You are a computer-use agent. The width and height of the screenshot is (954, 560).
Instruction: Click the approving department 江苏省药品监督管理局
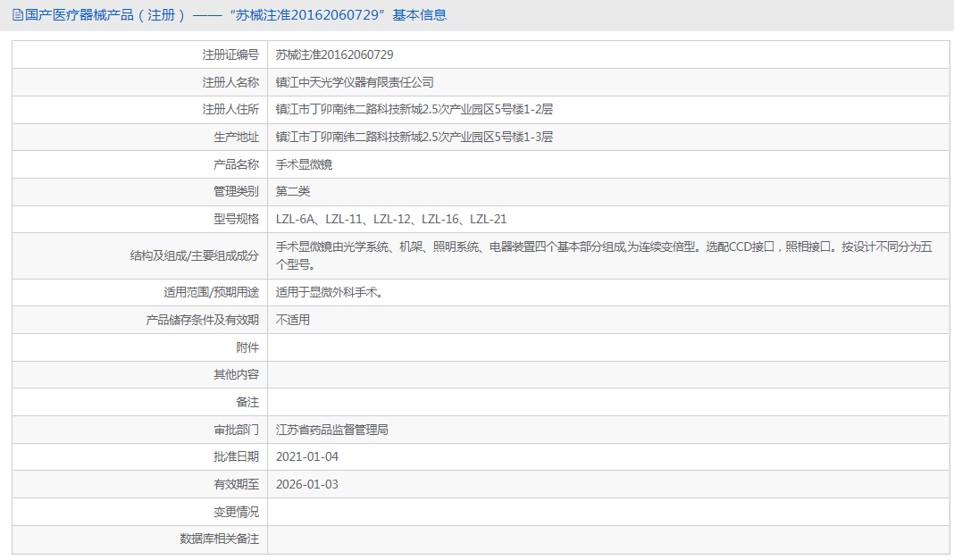[331, 430]
